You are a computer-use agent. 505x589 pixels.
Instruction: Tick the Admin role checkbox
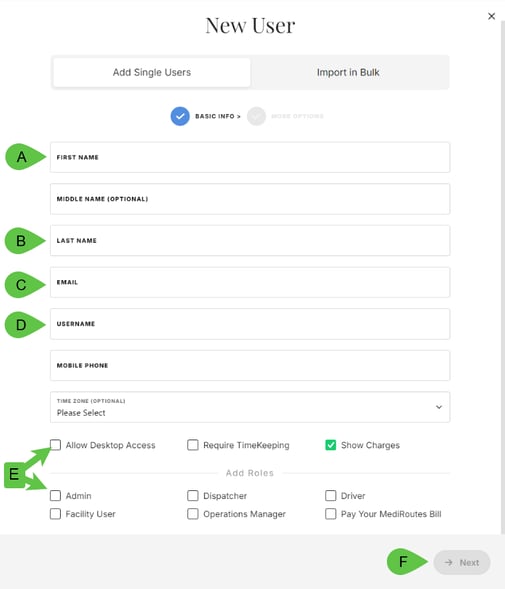[x=55, y=495]
